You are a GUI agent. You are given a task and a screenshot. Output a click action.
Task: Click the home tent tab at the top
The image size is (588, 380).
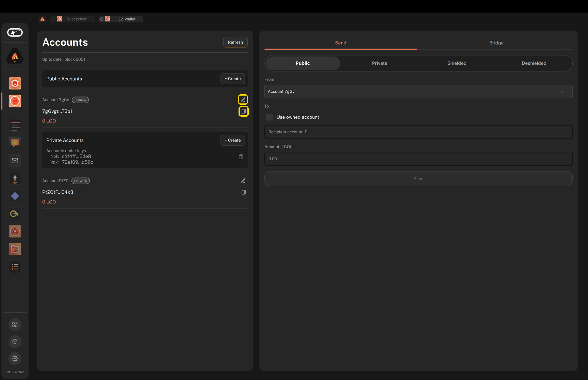tap(42, 19)
